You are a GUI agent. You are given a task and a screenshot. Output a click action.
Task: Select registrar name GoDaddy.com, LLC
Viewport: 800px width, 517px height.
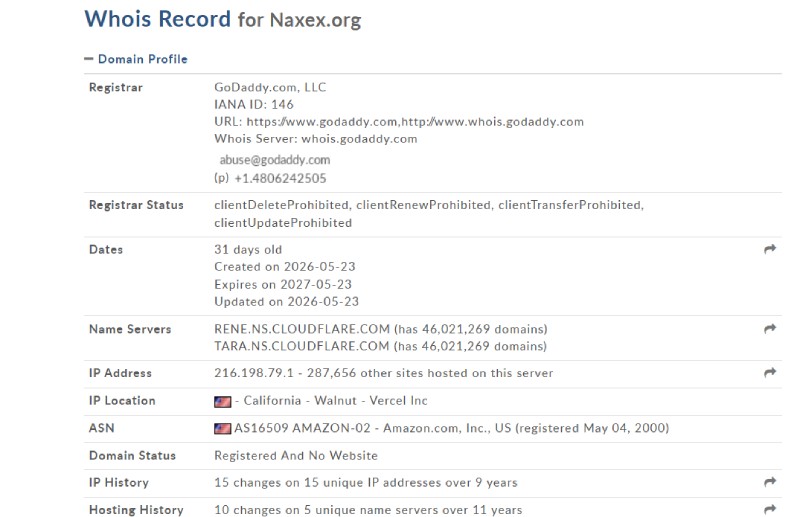(x=270, y=87)
